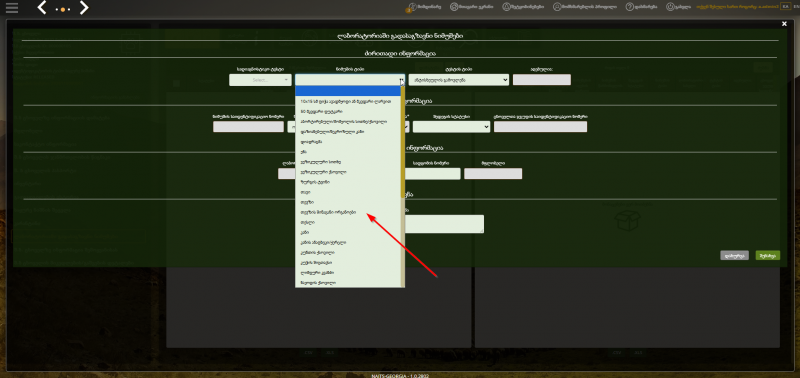Open დახმარება help question-mark icon
Screen dimensions: 800x378
[630, 7]
